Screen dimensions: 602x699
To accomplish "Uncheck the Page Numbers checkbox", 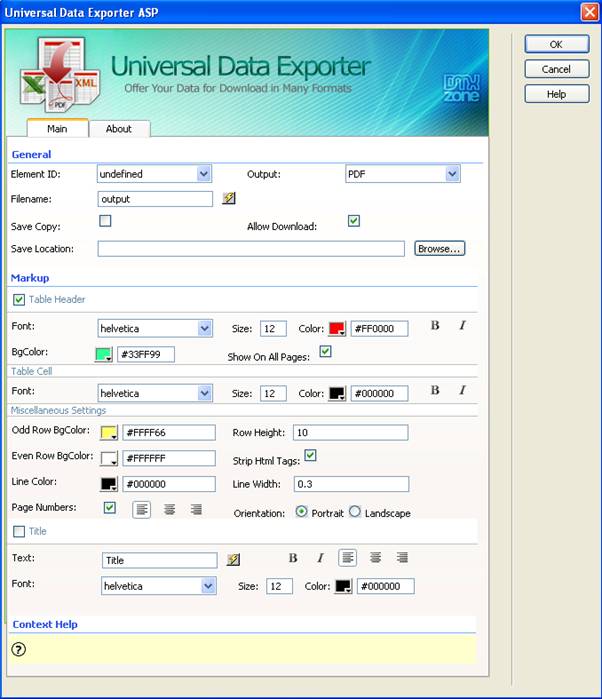I will (110, 507).
